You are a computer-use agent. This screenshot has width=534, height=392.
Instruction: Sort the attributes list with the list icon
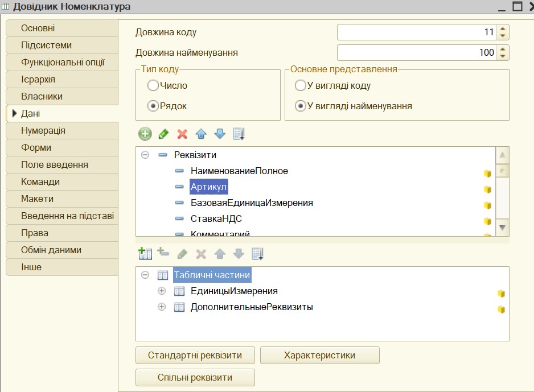tap(239, 134)
